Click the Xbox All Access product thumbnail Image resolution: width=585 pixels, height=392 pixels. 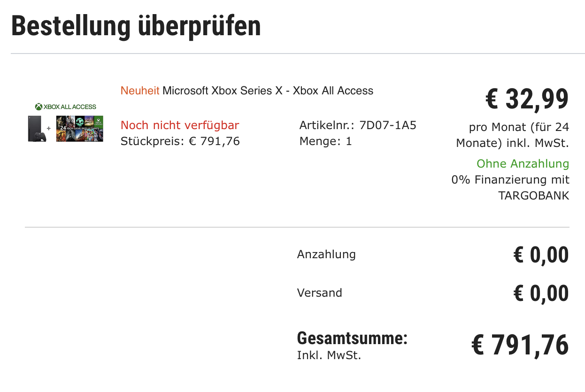tap(66, 123)
